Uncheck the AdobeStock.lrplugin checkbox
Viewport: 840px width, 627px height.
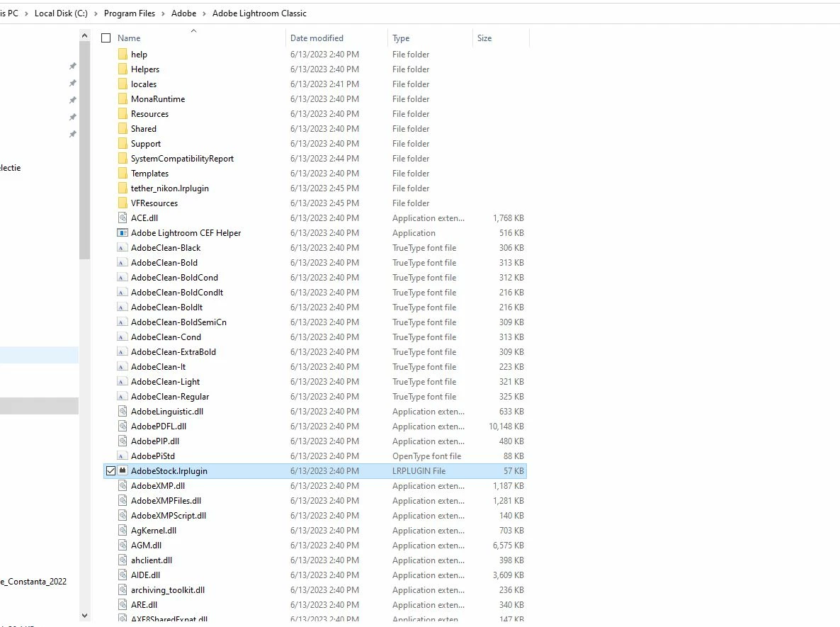(111, 470)
